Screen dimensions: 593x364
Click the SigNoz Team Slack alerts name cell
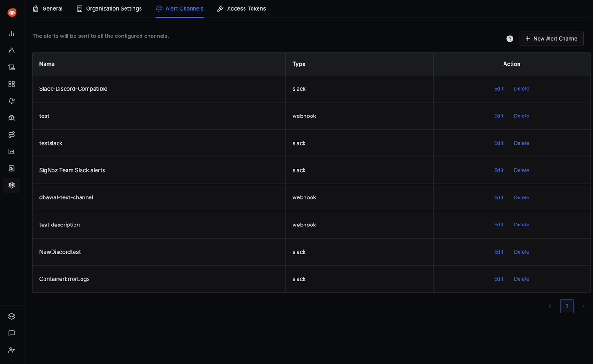tap(159, 170)
